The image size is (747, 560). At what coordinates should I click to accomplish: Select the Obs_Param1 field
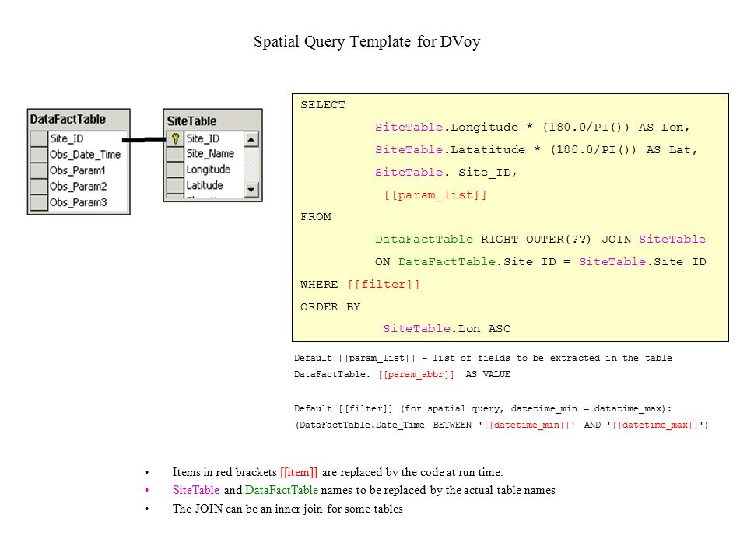78,170
